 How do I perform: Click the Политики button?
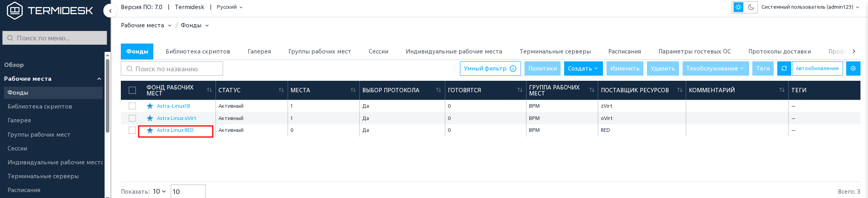coord(542,69)
